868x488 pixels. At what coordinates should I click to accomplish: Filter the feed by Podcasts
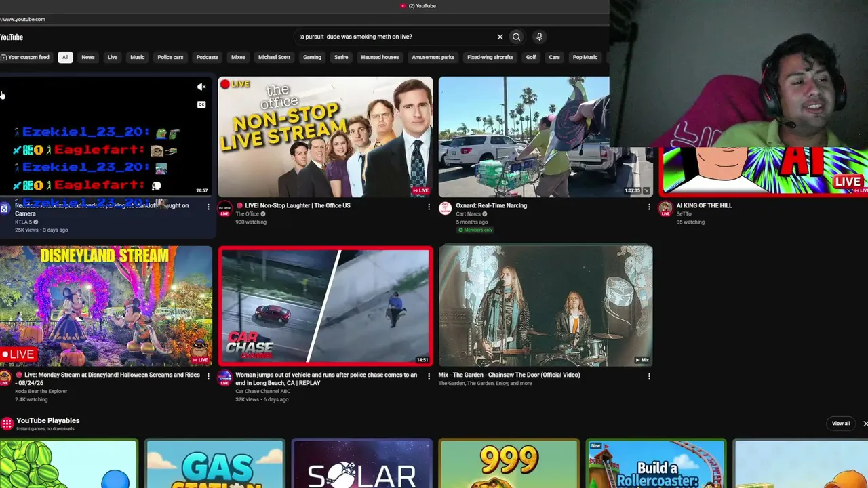[208, 57]
